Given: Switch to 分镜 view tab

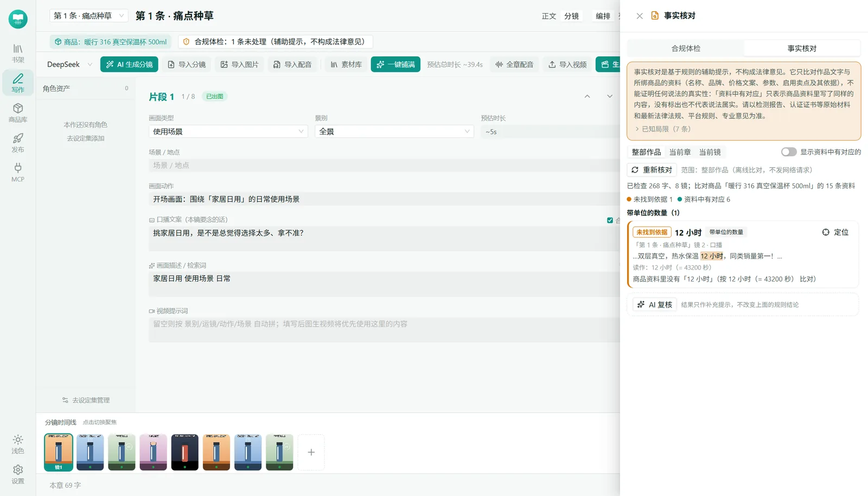Looking at the screenshot, I should point(571,16).
